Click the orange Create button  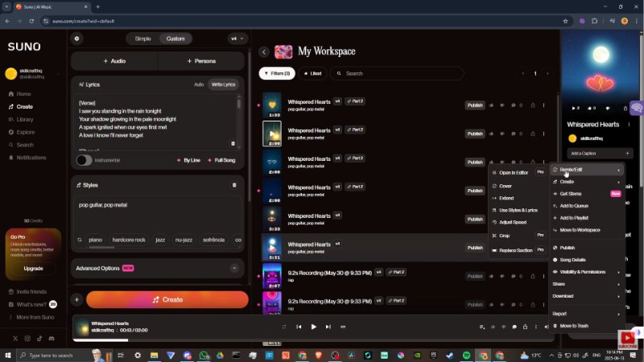167,299
